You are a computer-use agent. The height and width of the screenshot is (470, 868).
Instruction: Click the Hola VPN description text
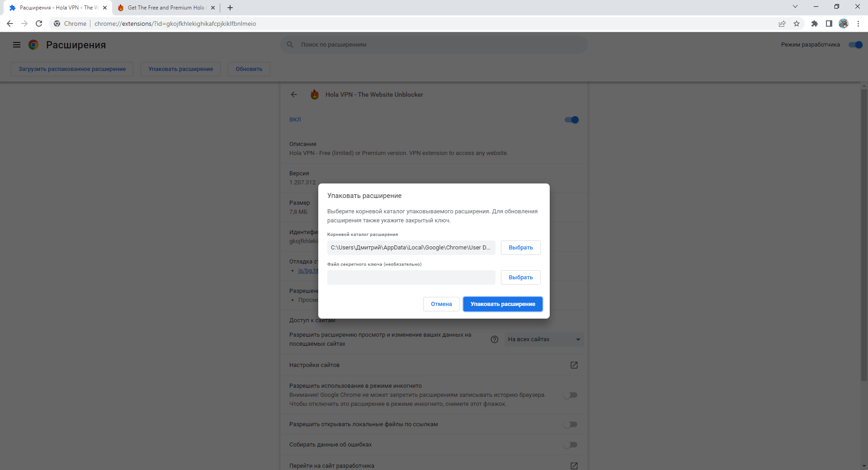pos(399,153)
